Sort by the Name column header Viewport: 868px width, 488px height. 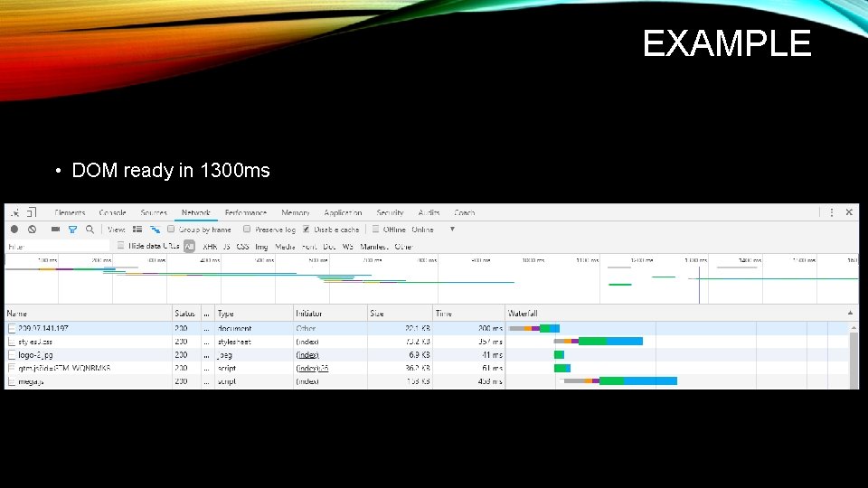click(89, 314)
